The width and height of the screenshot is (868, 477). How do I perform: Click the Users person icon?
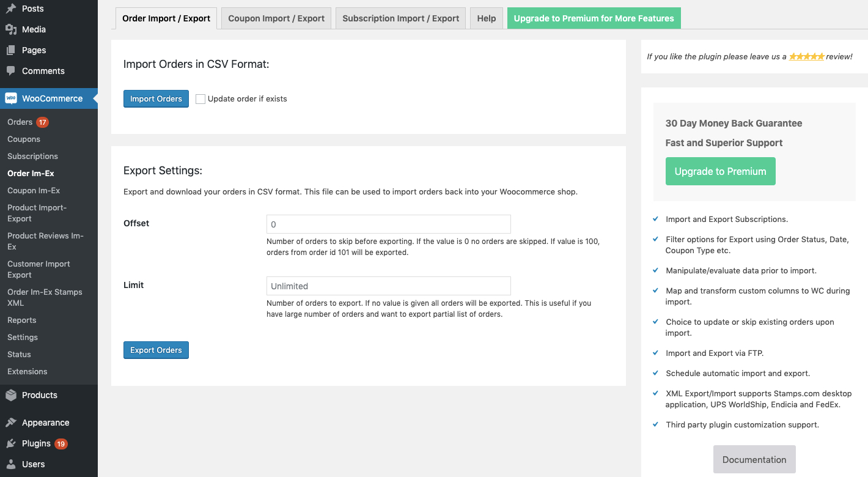11,464
